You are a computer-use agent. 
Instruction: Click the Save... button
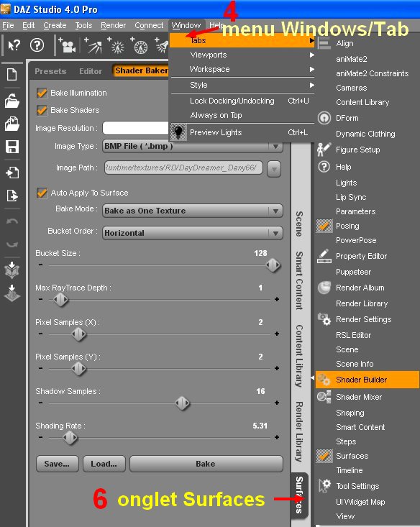tap(57, 464)
